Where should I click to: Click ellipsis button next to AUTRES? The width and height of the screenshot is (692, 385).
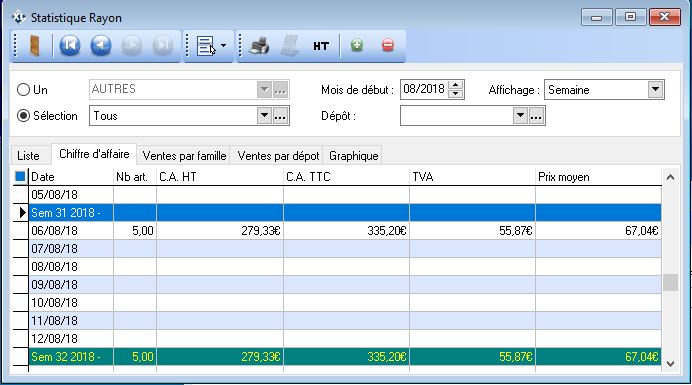pyautogui.click(x=280, y=90)
